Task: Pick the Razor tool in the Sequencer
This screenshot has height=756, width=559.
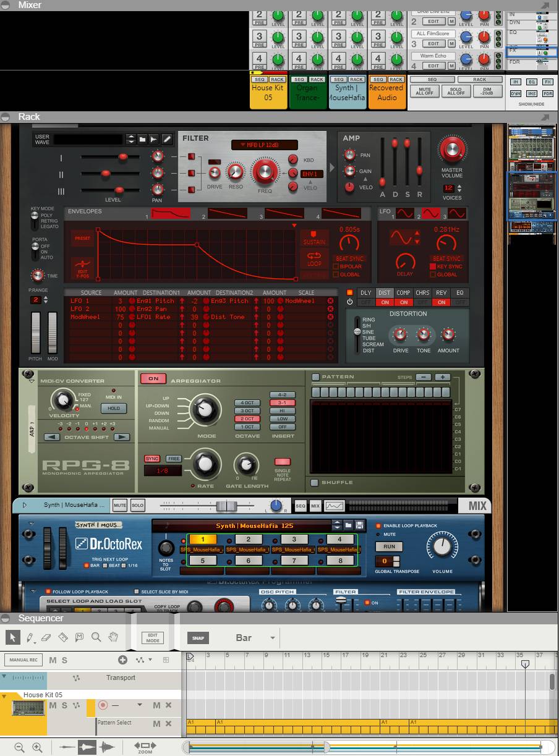Action: [x=62, y=637]
